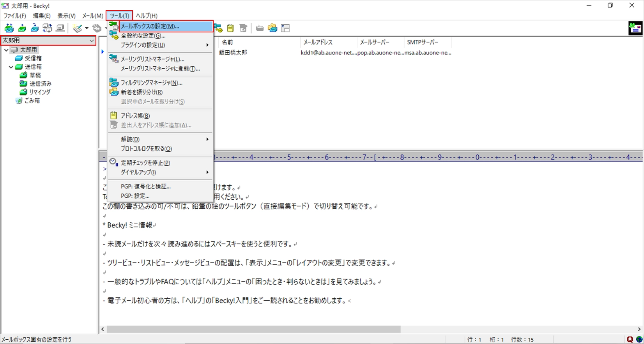Image resolution: width=644 pixels, height=344 pixels.
Task: Select the 受信箱 inbox folder
Action: 28,58
